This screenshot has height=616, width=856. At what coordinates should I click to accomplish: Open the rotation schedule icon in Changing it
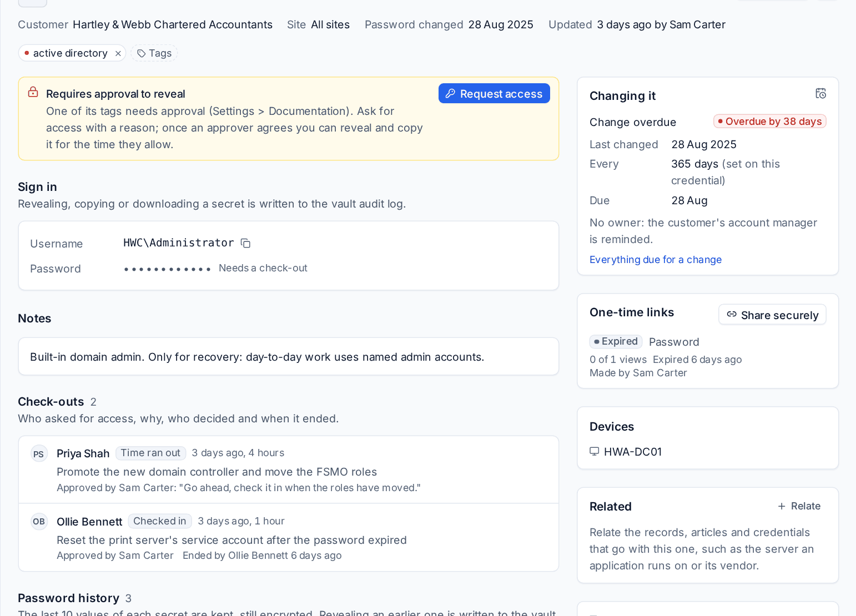820,93
